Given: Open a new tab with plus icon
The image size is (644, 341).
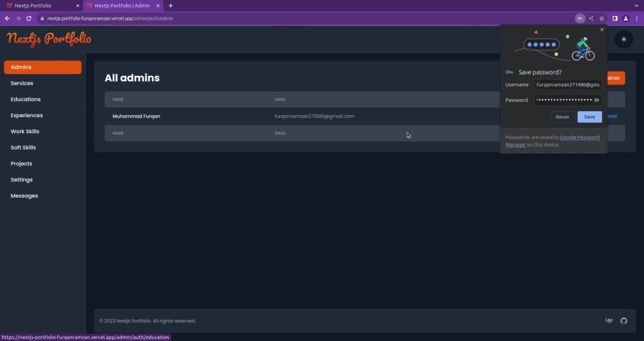Looking at the screenshot, I should coord(171,6).
